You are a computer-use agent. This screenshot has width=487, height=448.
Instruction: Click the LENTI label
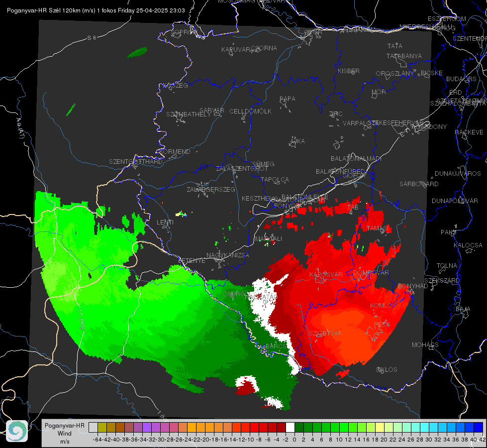click(165, 223)
